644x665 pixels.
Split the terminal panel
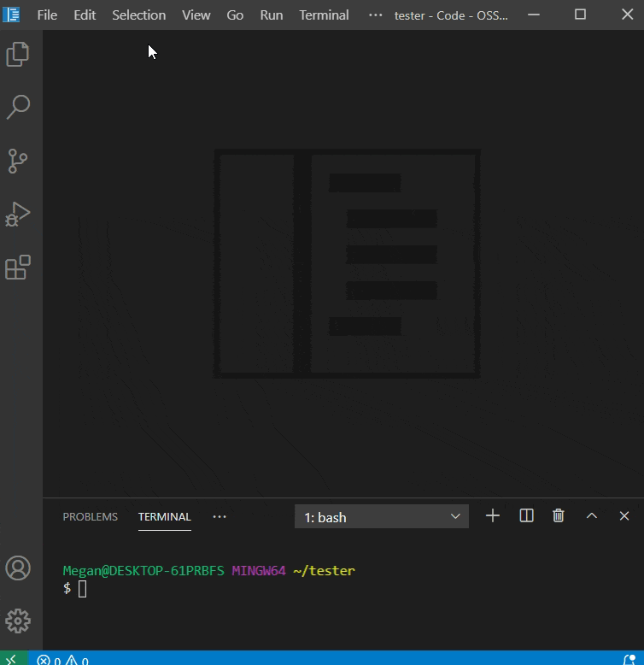tap(526, 515)
